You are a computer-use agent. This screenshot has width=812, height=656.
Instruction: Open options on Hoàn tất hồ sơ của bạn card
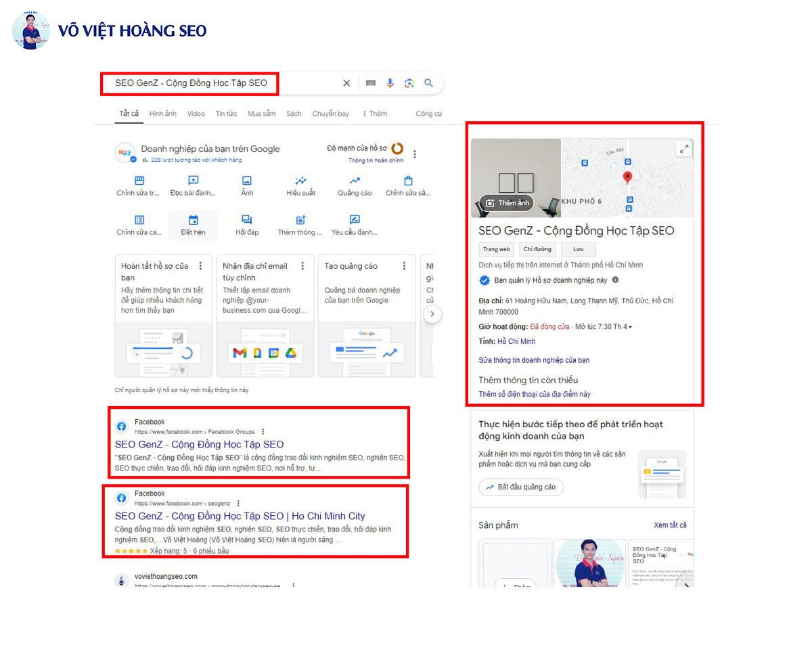[x=200, y=266]
